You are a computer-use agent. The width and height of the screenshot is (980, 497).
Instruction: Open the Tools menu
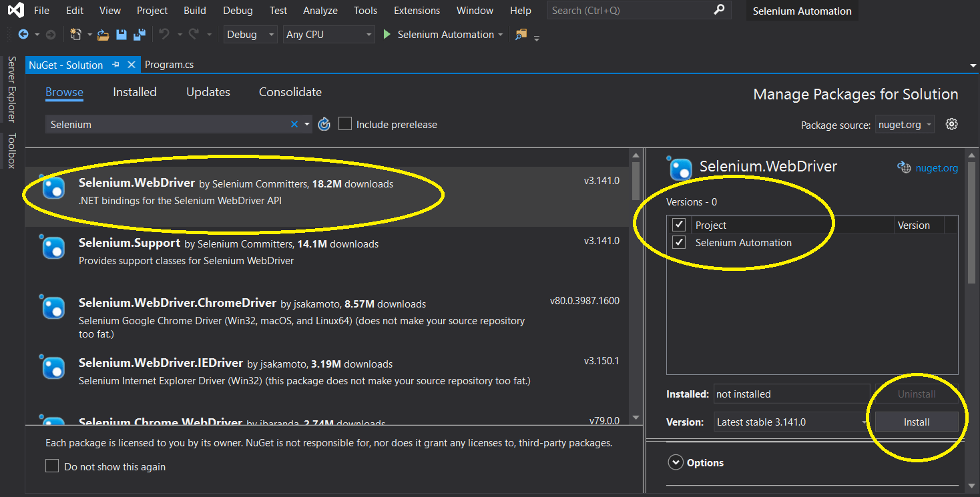tap(366, 11)
